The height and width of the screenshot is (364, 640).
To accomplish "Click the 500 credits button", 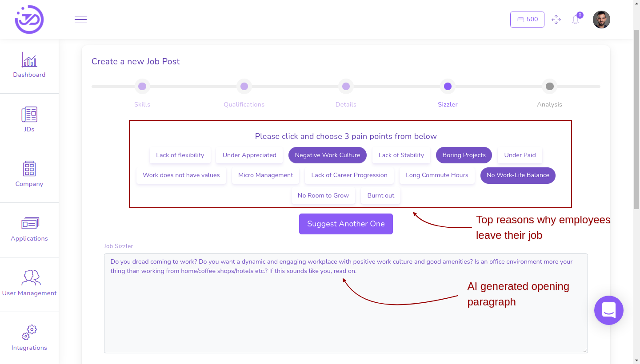I will coord(527,19).
